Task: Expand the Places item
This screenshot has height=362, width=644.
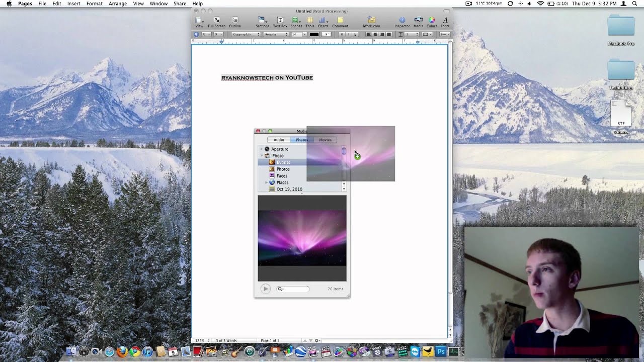Action: [266, 183]
